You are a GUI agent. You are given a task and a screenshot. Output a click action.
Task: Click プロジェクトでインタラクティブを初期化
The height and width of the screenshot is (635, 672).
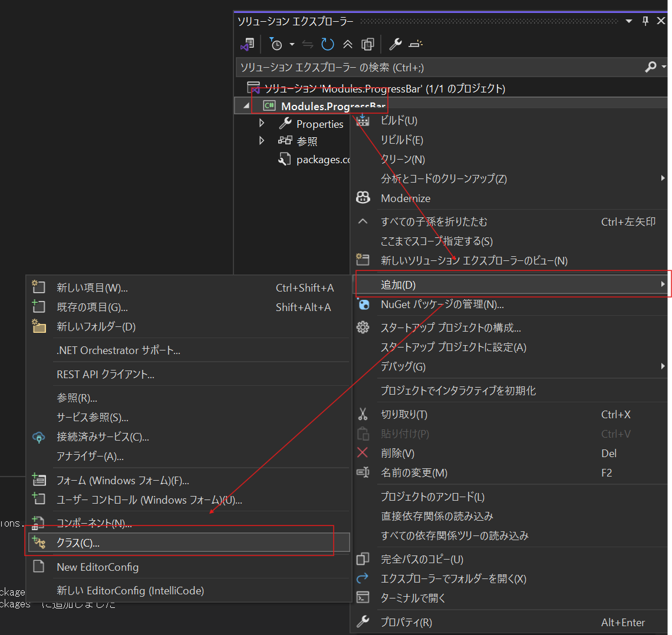pos(510,391)
